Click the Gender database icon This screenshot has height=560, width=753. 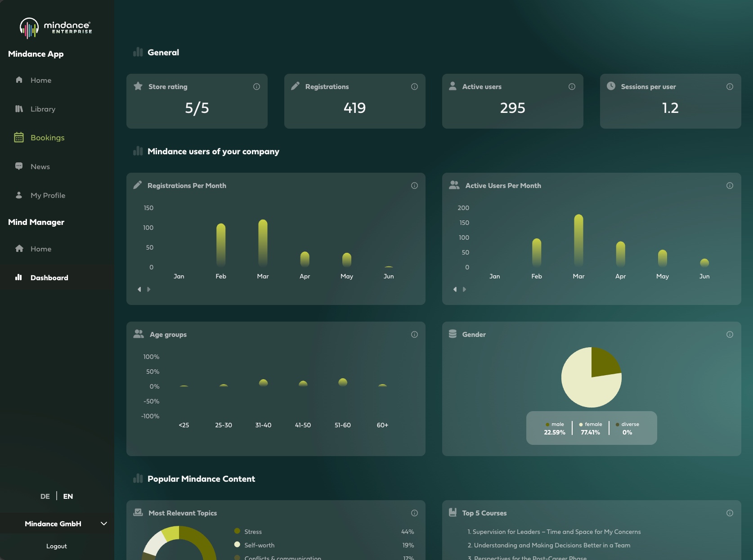453,334
